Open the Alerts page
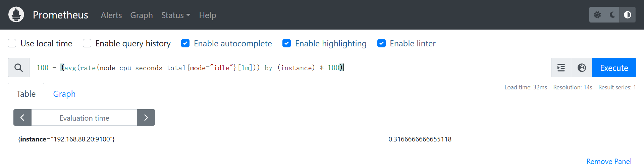Image resolution: width=644 pixels, height=167 pixels. (x=111, y=15)
